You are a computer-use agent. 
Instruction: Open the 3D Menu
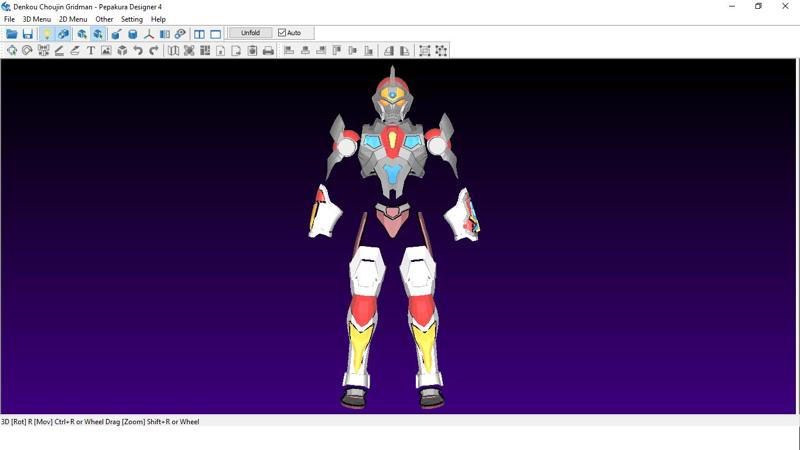[x=37, y=19]
